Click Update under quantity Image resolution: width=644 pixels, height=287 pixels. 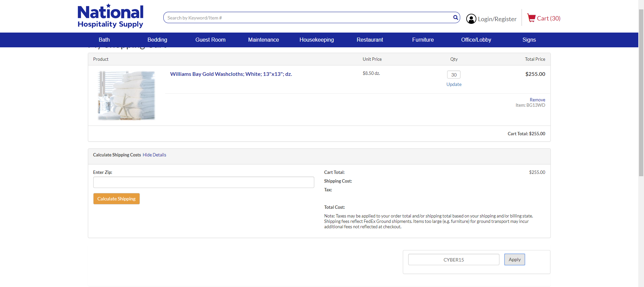click(454, 84)
